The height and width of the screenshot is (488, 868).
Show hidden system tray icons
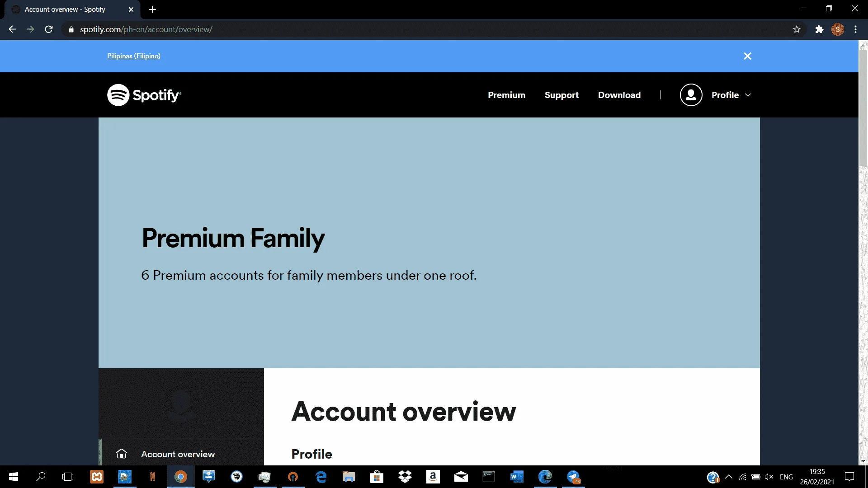[729, 477]
